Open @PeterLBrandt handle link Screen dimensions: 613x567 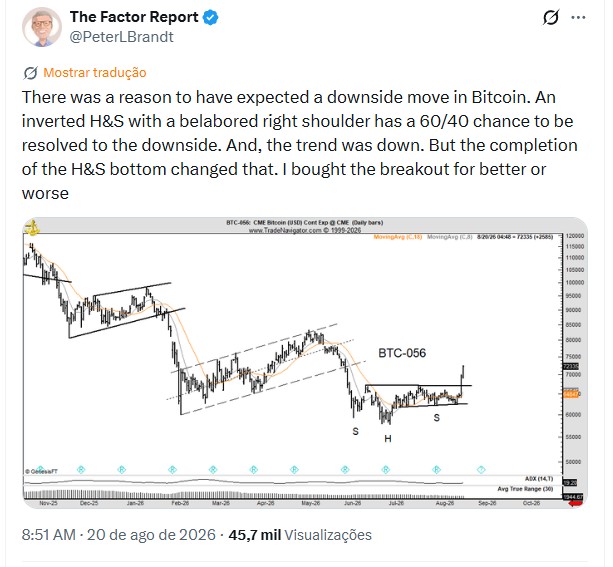click(x=121, y=37)
